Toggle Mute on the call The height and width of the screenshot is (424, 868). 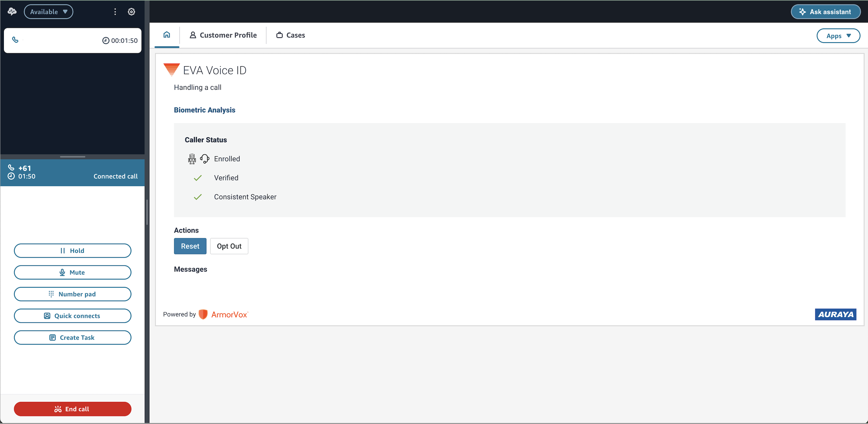72,272
